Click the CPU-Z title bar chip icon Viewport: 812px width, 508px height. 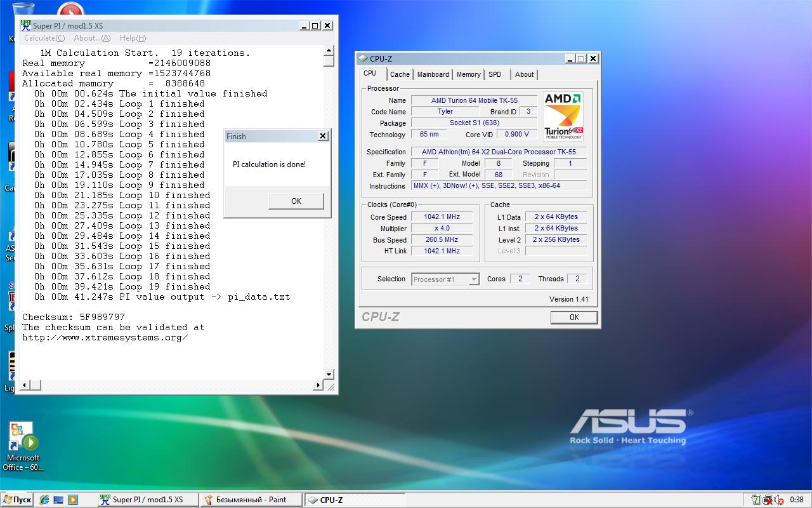click(x=363, y=59)
